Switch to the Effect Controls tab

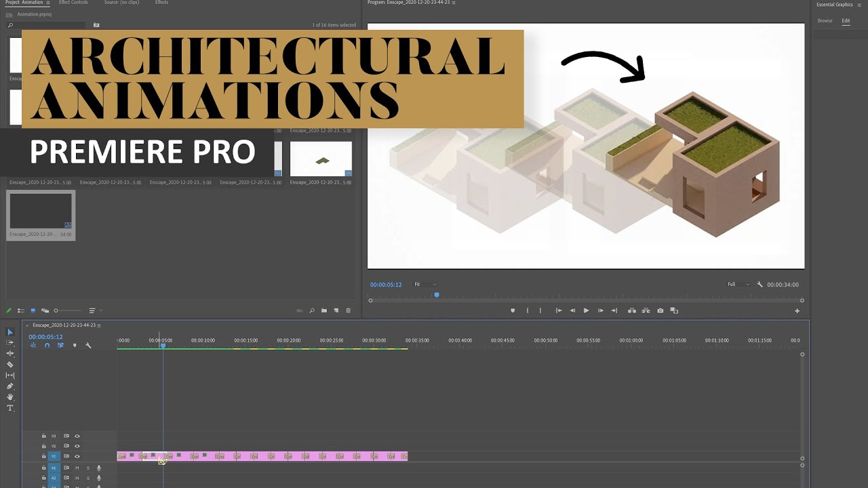73,2
